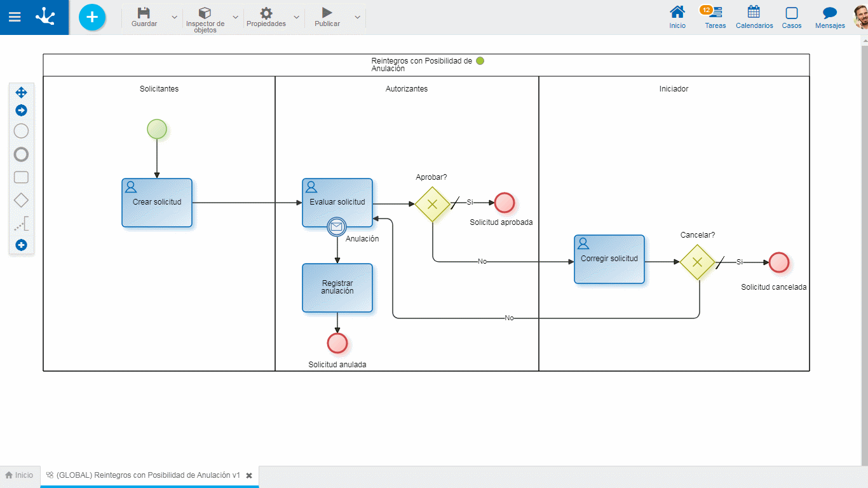The image size is (868, 488).
Task: Open Mensajes in top navigation
Action: coord(830,17)
